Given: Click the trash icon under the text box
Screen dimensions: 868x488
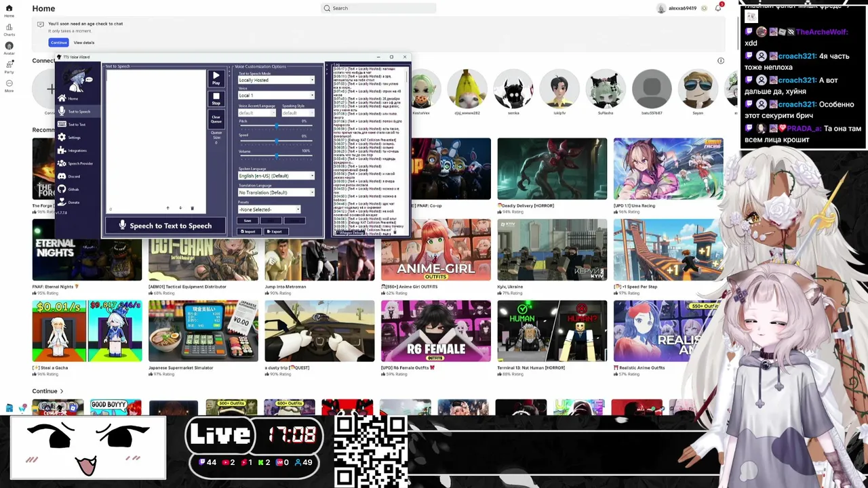Looking at the screenshot, I should 192,208.
